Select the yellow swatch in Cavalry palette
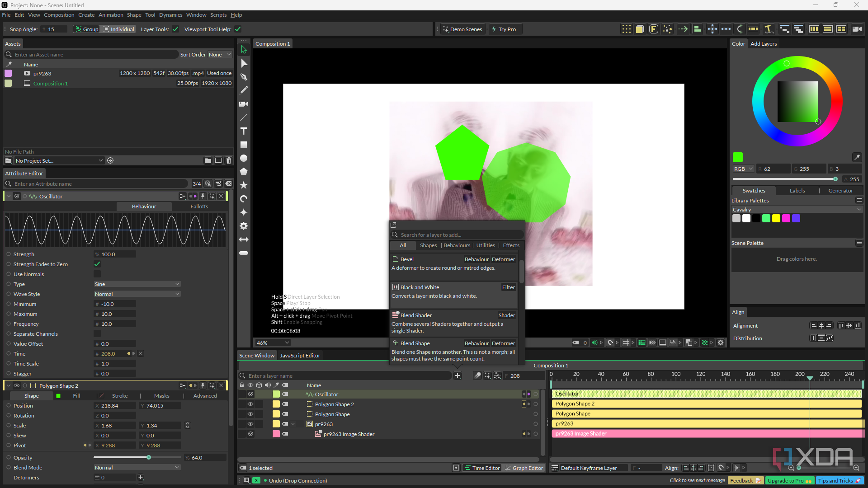The height and width of the screenshot is (488, 868). (776, 218)
